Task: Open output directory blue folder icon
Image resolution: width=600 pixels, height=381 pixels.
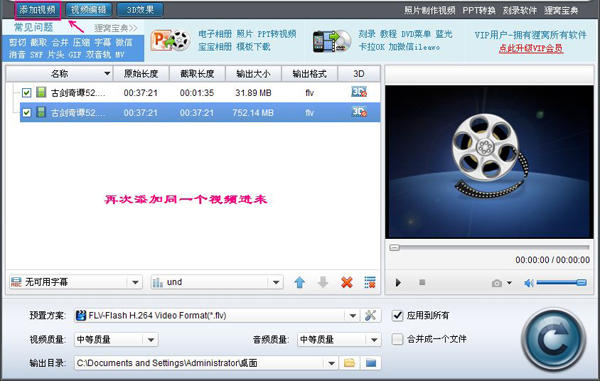Action: tap(371, 363)
